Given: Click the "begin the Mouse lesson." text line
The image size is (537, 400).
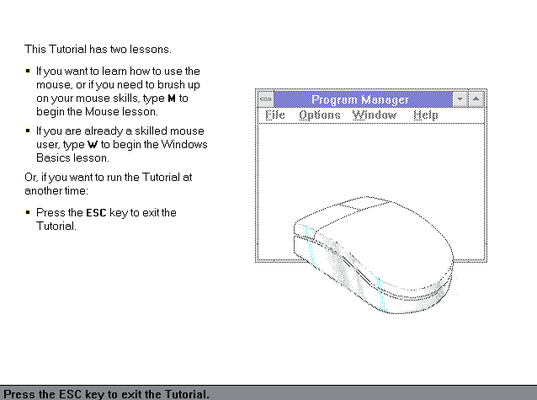Looking at the screenshot, I should (x=97, y=112).
